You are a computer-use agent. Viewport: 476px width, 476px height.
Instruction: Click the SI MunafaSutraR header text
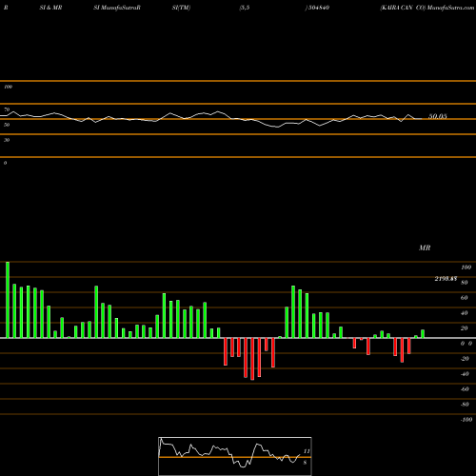[x=117, y=8]
